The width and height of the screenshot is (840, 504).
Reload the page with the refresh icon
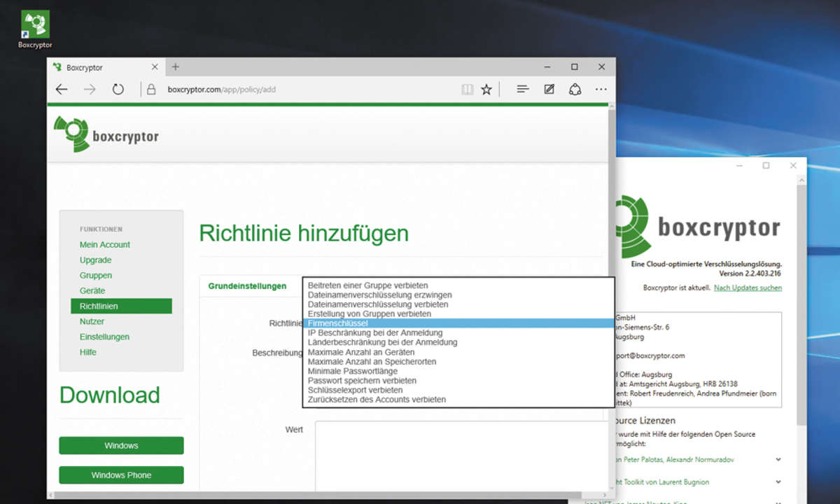tap(118, 90)
